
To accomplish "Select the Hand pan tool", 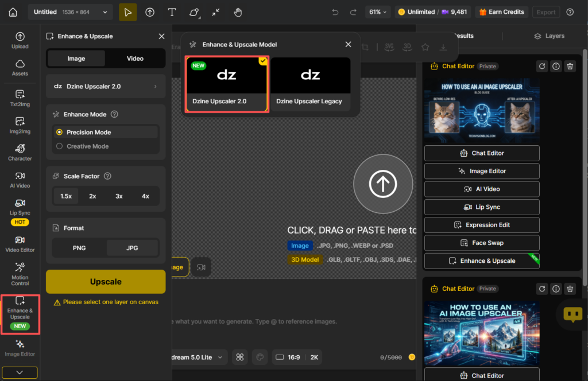I will (238, 12).
